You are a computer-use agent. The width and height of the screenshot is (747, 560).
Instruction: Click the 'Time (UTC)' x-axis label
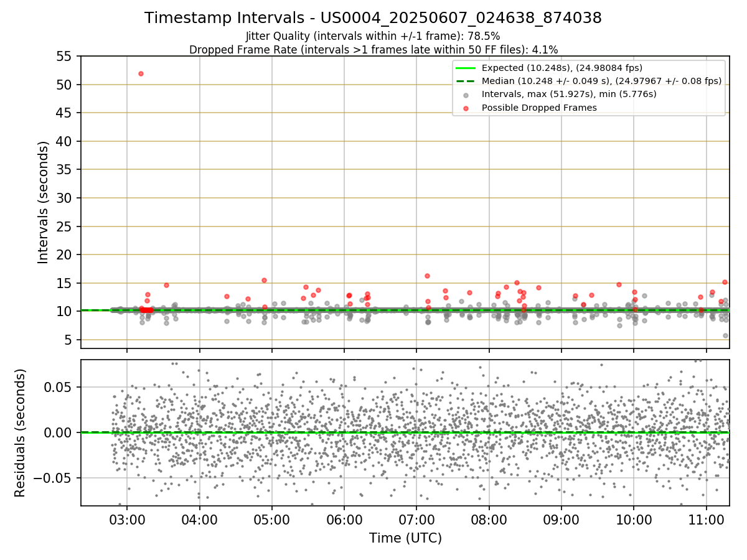tap(405, 538)
